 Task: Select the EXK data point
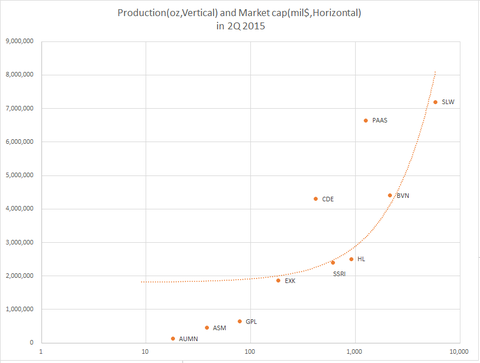click(278, 281)
